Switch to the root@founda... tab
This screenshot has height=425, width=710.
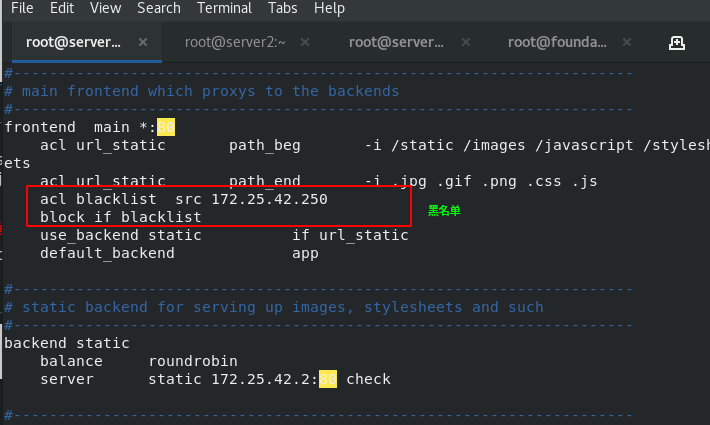point(557,42)
